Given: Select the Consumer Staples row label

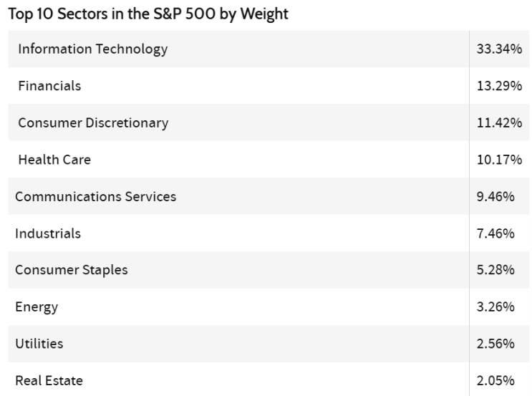Looking at the screenshot, I should pos(72,270).
